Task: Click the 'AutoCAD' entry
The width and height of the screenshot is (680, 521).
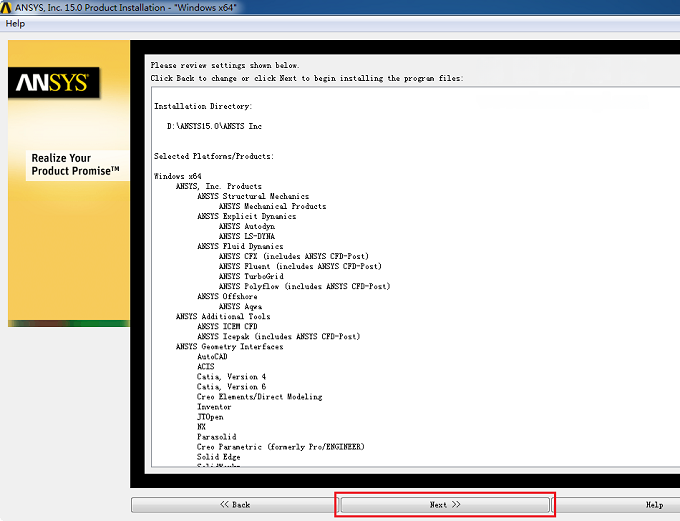Action: click(x=212, y=357)
